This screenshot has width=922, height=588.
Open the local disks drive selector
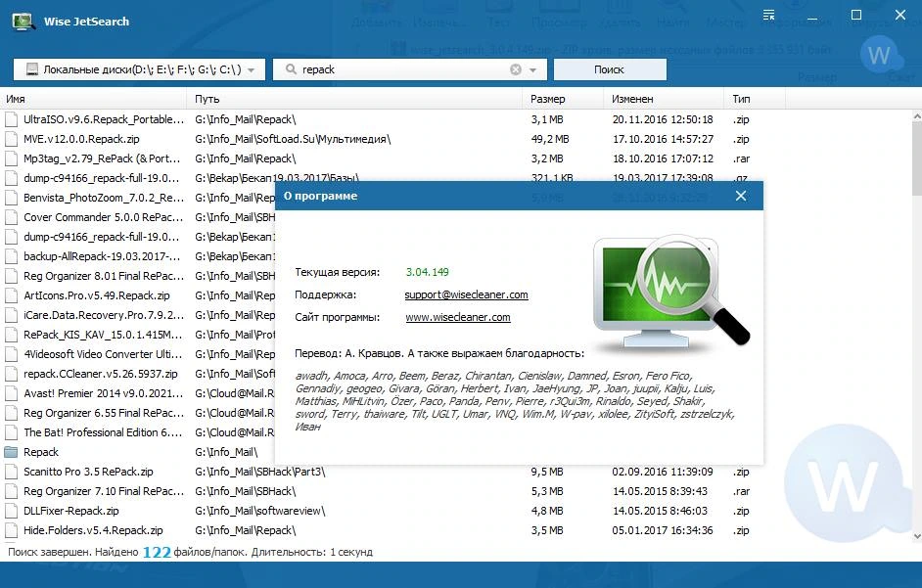point(139,69)
